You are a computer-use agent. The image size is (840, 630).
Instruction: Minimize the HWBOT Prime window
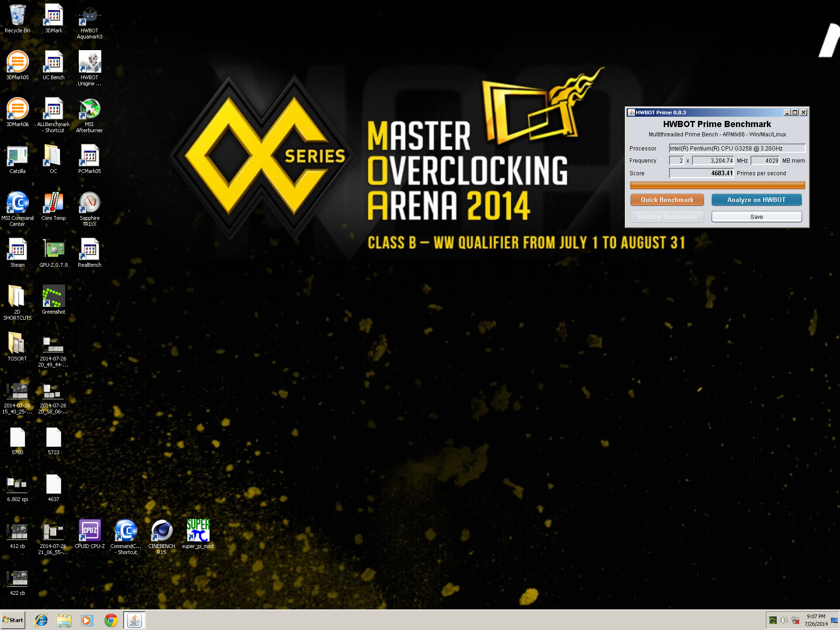787,112
